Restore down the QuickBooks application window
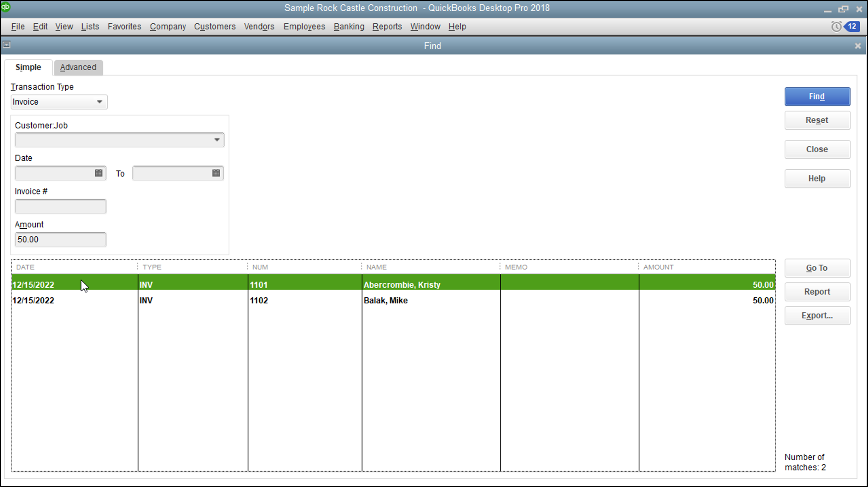This screenshot has width=868, height=487. [843, 9]
